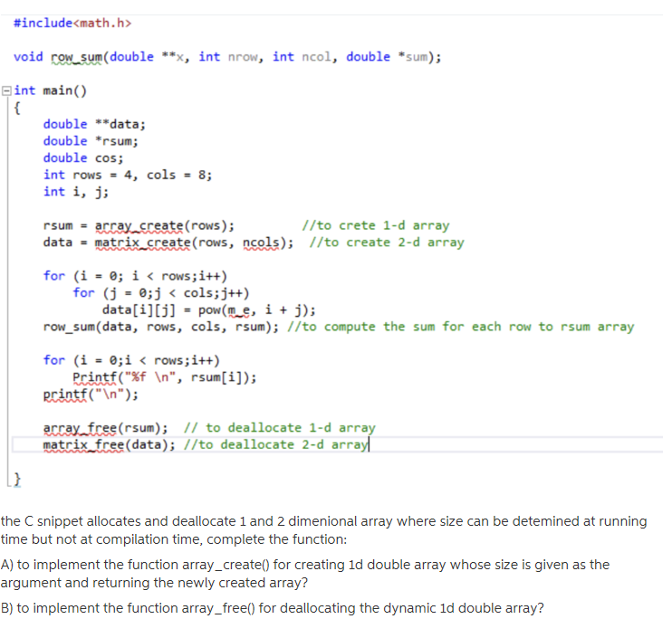Screen dimensions: 672x619
Task: Click the 'double cos;' declaration
Action: (x=83, y=158)
